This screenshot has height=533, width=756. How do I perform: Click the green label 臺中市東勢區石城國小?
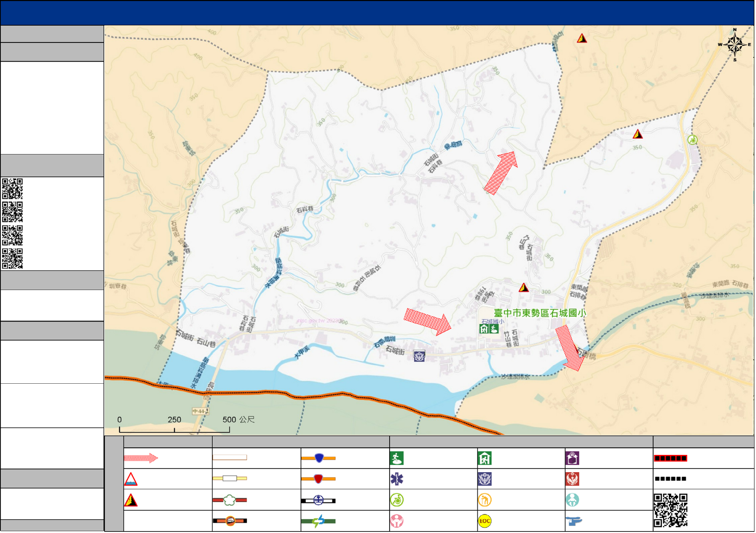pyautogui.click(x=541, y=313)
